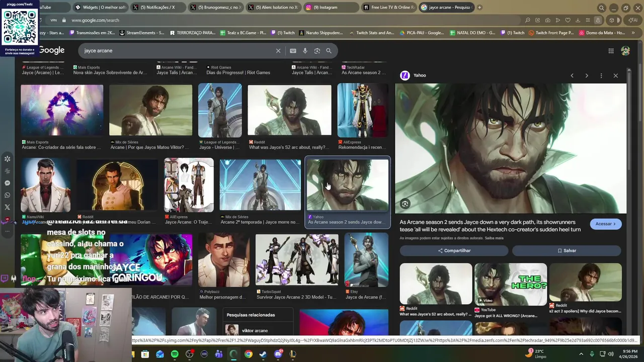
Task: Open the large Jayce preview image
Action: point(511,148)
